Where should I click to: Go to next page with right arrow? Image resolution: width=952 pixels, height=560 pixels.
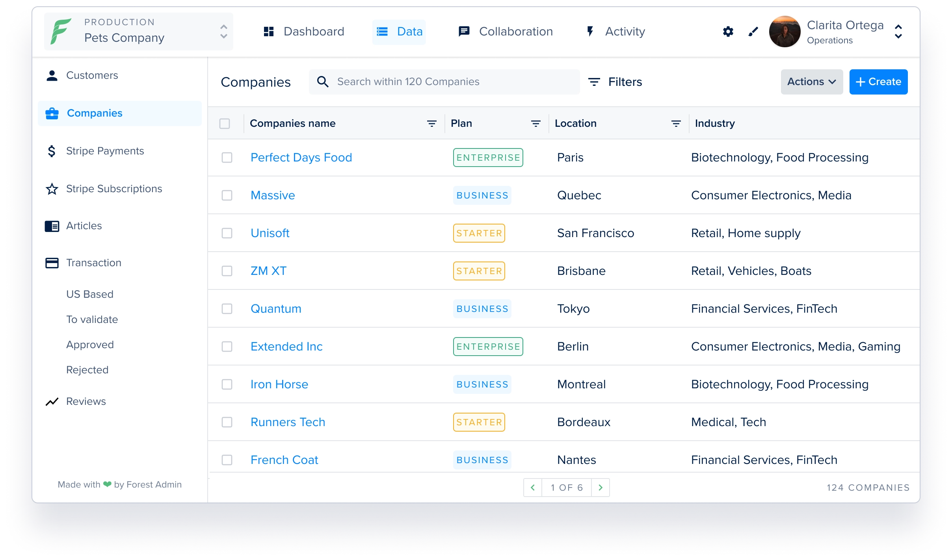[600, 488]
